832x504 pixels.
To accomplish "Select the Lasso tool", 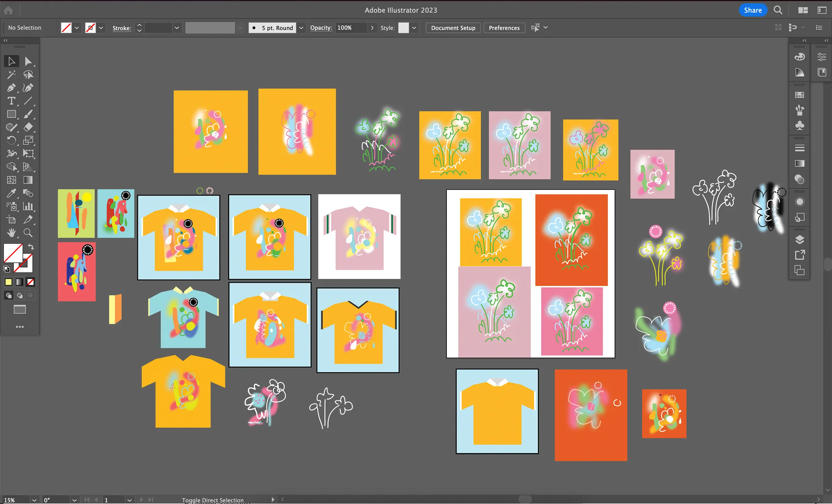I will 28,75.
